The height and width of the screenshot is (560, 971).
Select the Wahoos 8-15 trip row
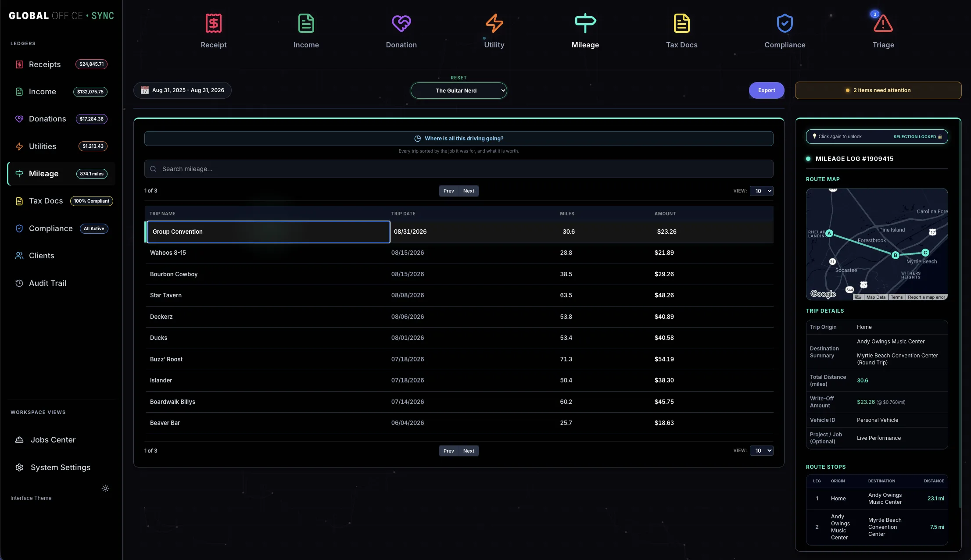coord(459,253)
